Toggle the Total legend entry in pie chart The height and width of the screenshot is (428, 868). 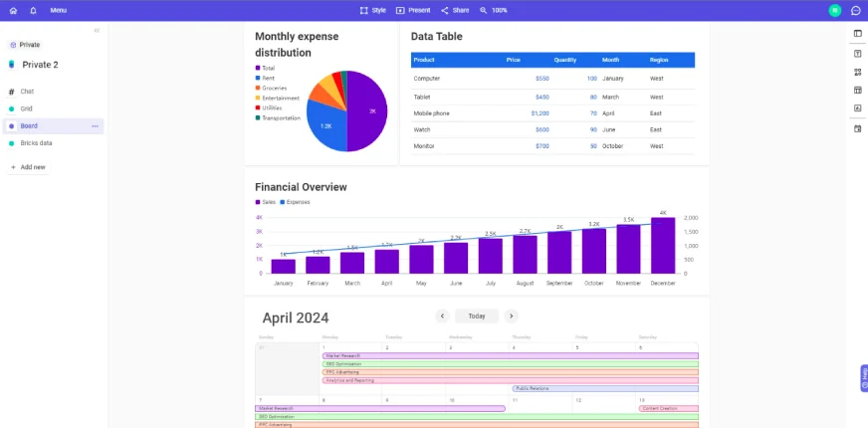(265, 68)
